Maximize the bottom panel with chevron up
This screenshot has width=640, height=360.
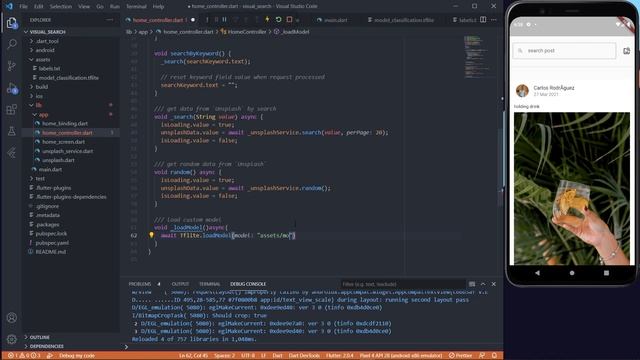pos(483,284)
